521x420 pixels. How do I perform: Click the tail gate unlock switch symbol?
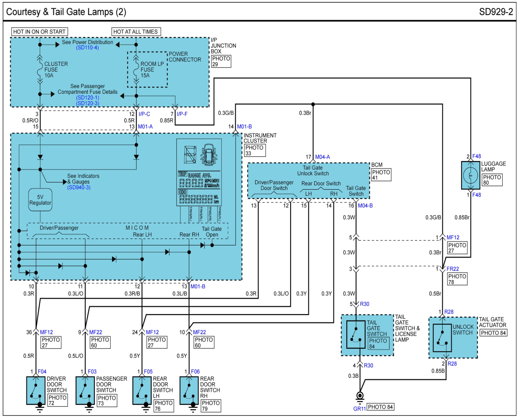click(x=442, y=338)
